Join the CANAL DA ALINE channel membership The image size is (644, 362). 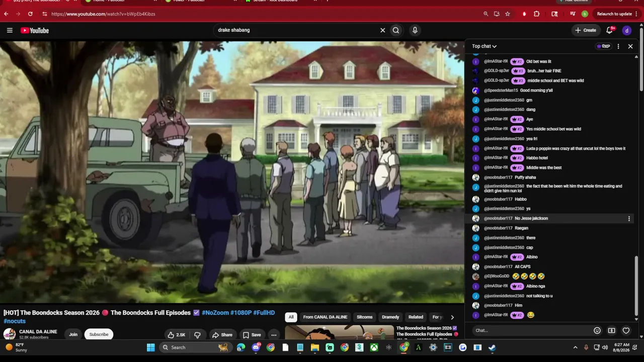pyautogui.click(x=73, y=334)
